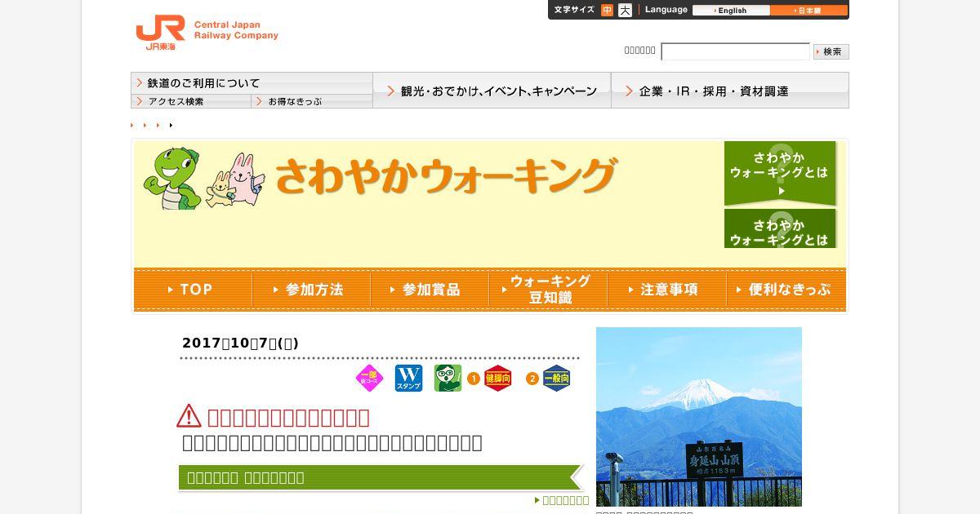Open ウォーキング豆知識 tab
The width and height of the screenshot is (980, 514).
(548, 290)
